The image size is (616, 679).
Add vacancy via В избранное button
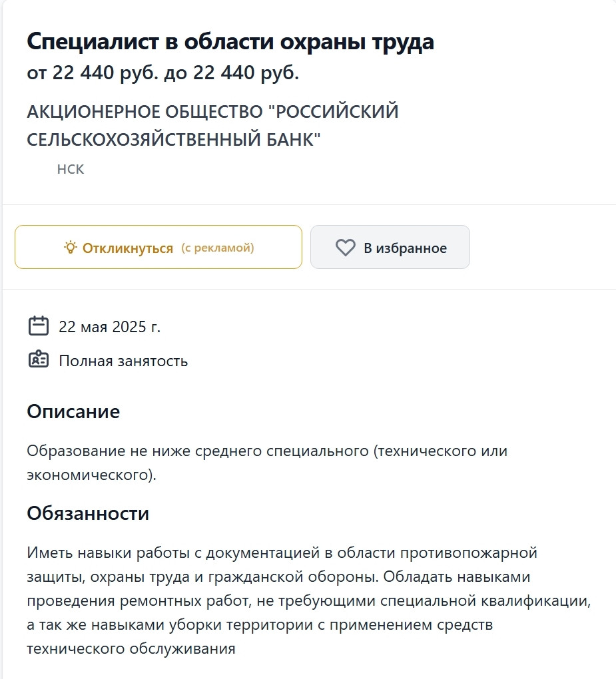[x=390, y=248]
